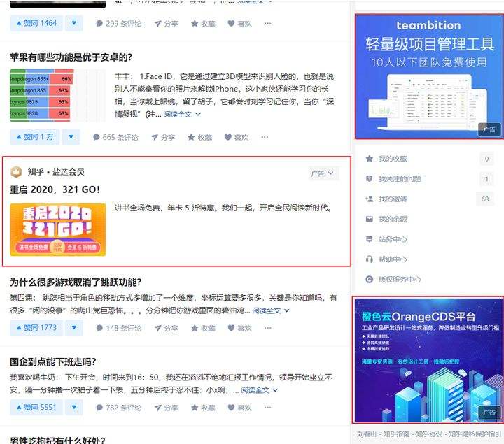Image resolution: width=504 pixels, height=444 pixels.
Task: Share the answer with 665 comments
Action: click(x=163, y=137)
